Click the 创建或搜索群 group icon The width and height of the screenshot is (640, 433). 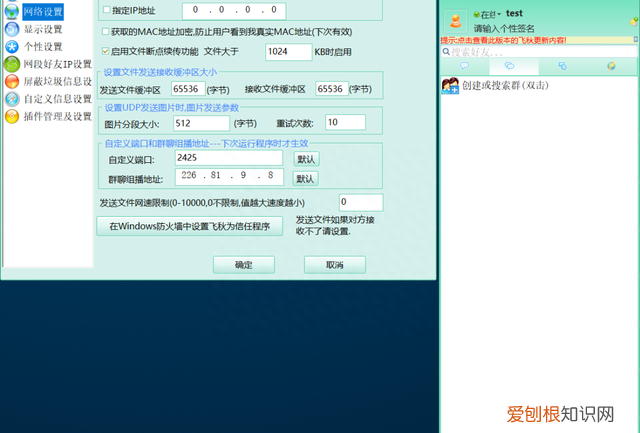[450, 86]
